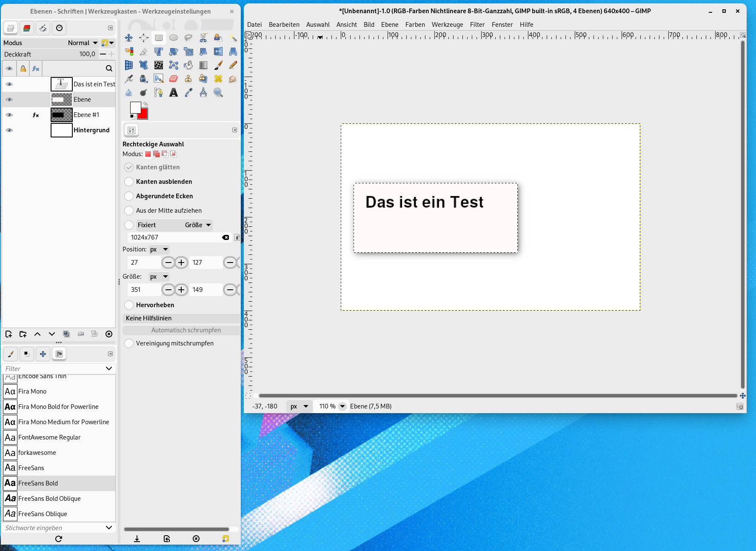Select the Paintbrush tool in the toolbox
756x551 pixels.
(x=218, y=65)
